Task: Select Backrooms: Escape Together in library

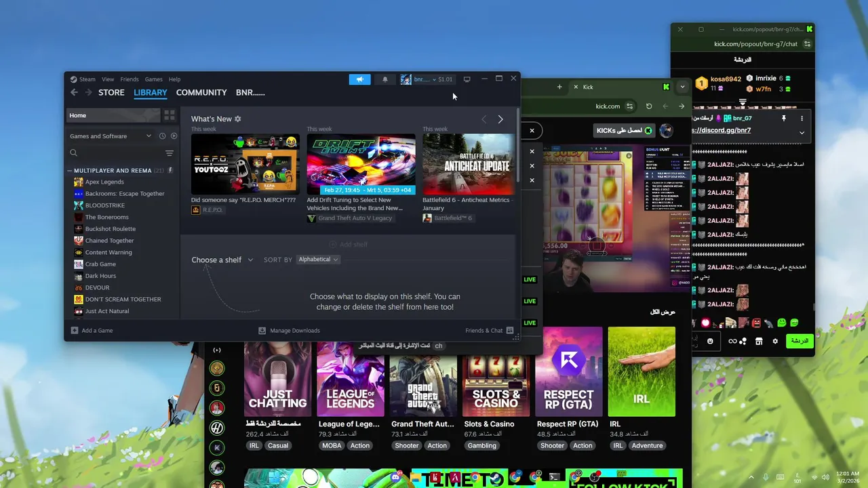Action: coord(125,194)
